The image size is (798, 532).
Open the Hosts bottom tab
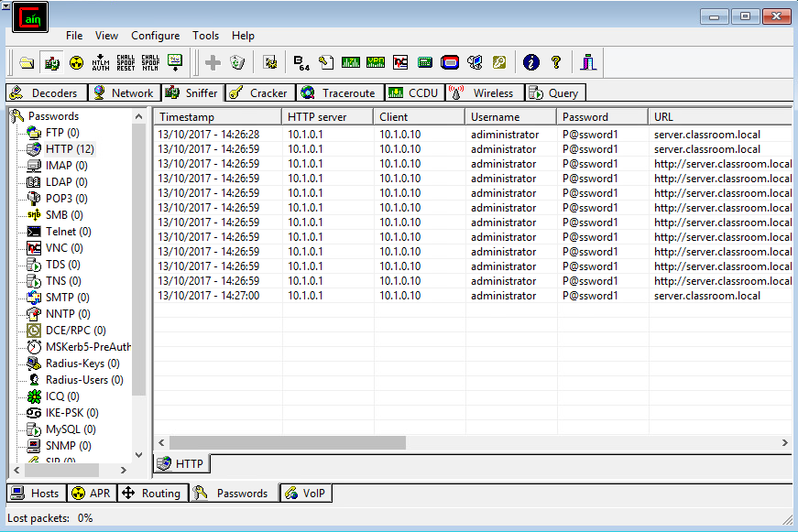(x=36, y=493)
